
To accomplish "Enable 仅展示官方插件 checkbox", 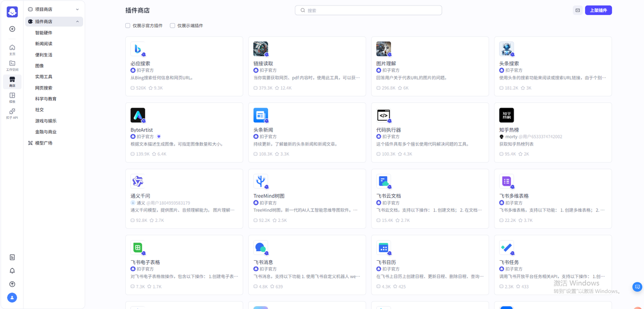I will [x=128, y=26].
